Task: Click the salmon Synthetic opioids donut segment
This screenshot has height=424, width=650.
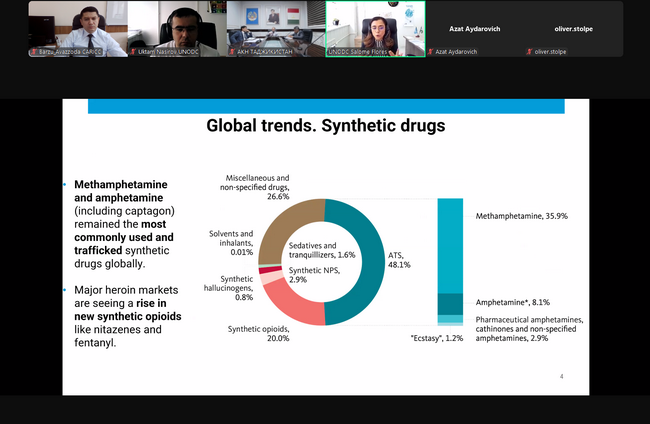Action: pos(290,303)
